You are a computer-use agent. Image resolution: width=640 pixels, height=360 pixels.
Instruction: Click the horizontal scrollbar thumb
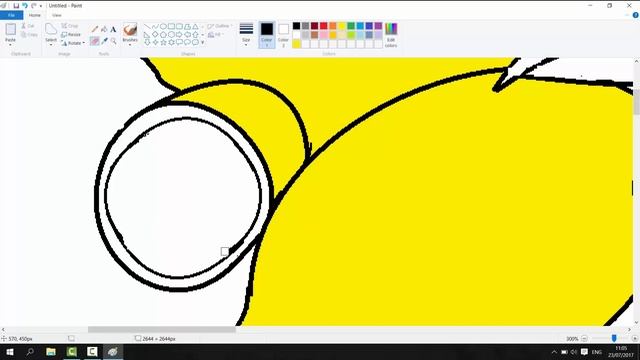(x=162, y=329)
